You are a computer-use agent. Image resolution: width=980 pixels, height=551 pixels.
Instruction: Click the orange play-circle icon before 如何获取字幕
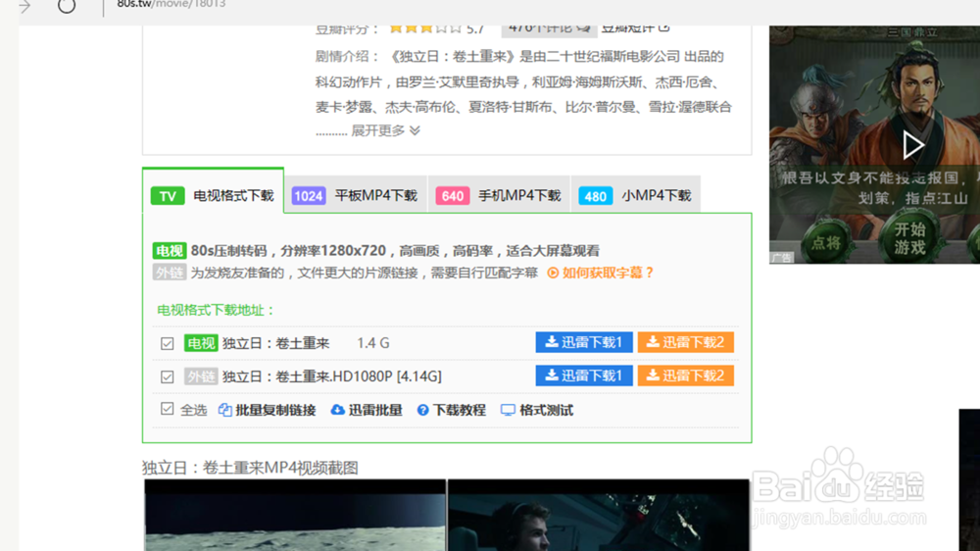(x=553, y=273)
